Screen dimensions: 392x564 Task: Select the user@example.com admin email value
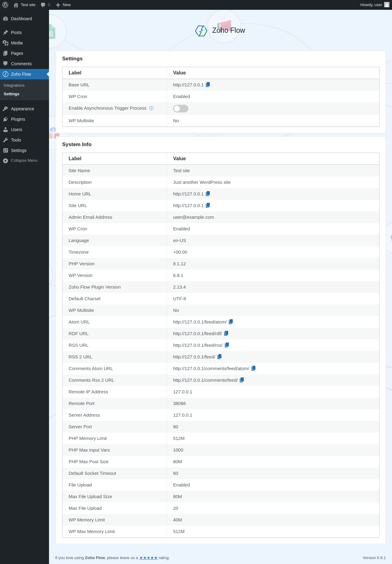coord(194,217)
